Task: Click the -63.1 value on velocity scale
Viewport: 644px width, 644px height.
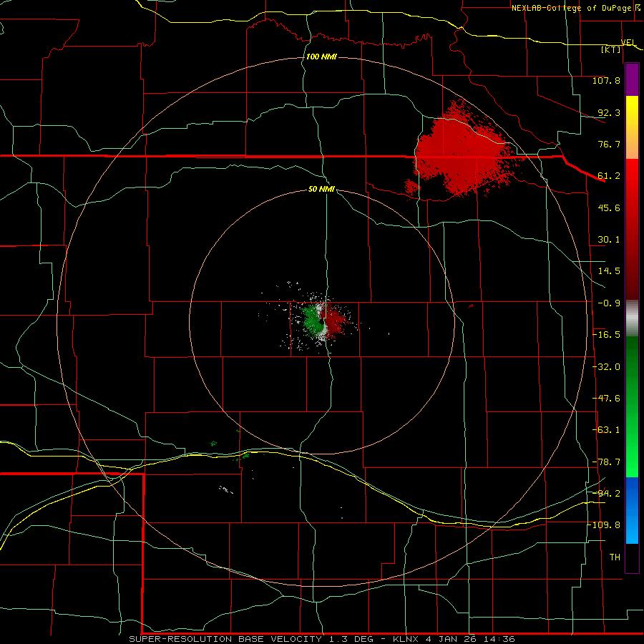Action: tap(607, 430)
